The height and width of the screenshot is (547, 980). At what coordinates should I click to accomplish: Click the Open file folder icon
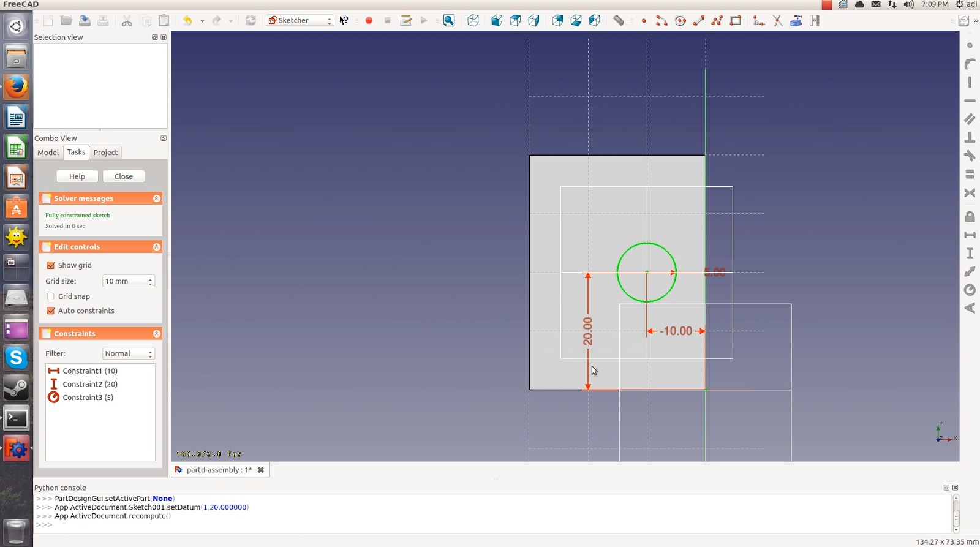coord(66,20)
